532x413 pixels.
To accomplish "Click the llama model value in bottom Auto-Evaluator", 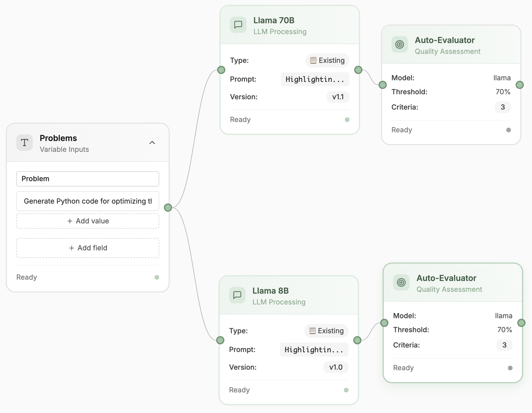I will tap(503, 316).
